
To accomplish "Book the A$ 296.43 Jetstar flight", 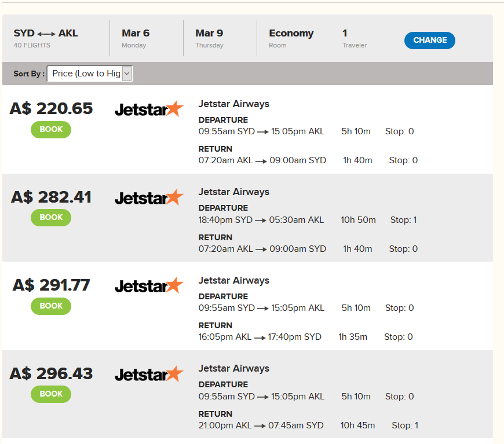I will pos(51,394).
